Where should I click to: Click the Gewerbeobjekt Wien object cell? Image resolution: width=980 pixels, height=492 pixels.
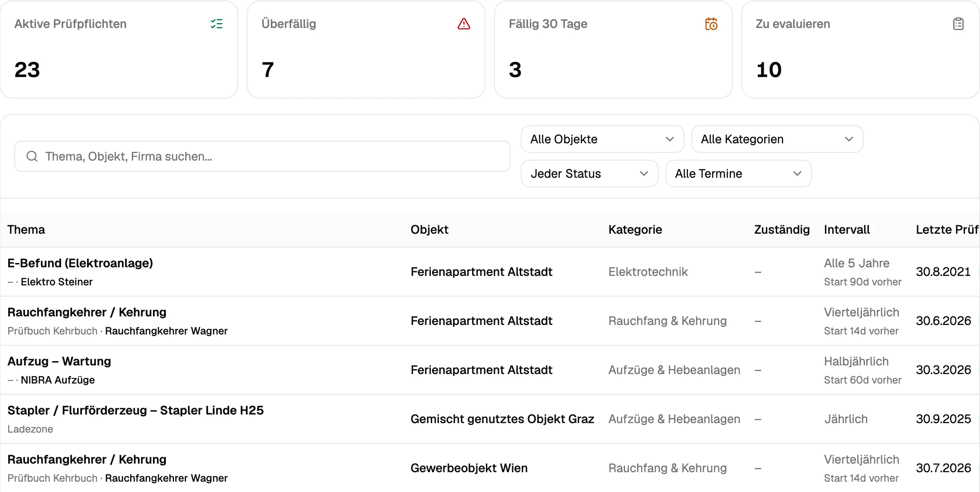469,468
